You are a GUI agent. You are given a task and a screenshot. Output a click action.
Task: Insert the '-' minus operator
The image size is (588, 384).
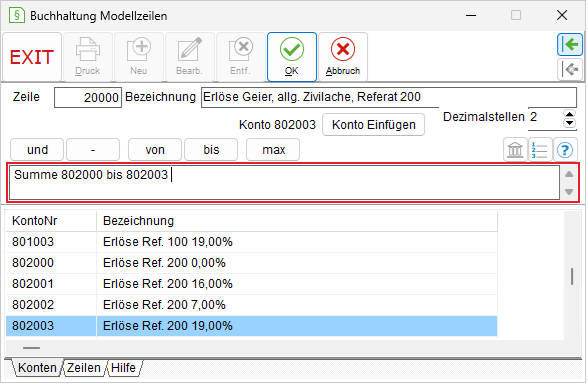93,150
